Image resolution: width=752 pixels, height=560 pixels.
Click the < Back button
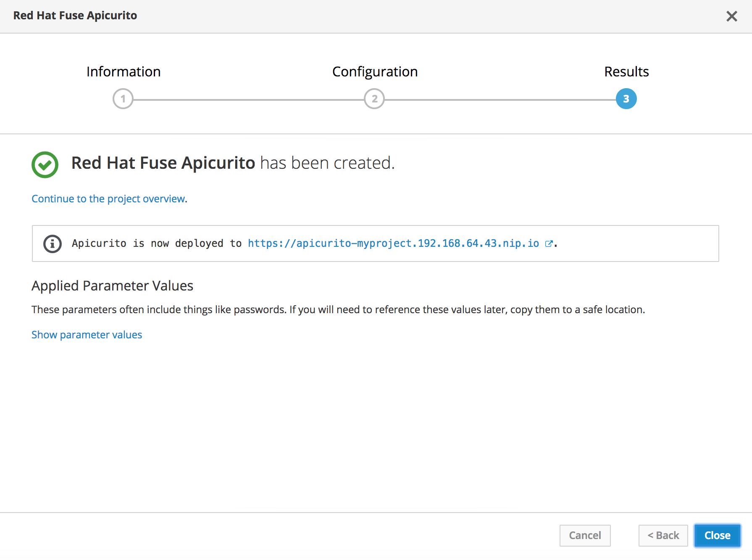pyautogui.click(x=663, y=535)
